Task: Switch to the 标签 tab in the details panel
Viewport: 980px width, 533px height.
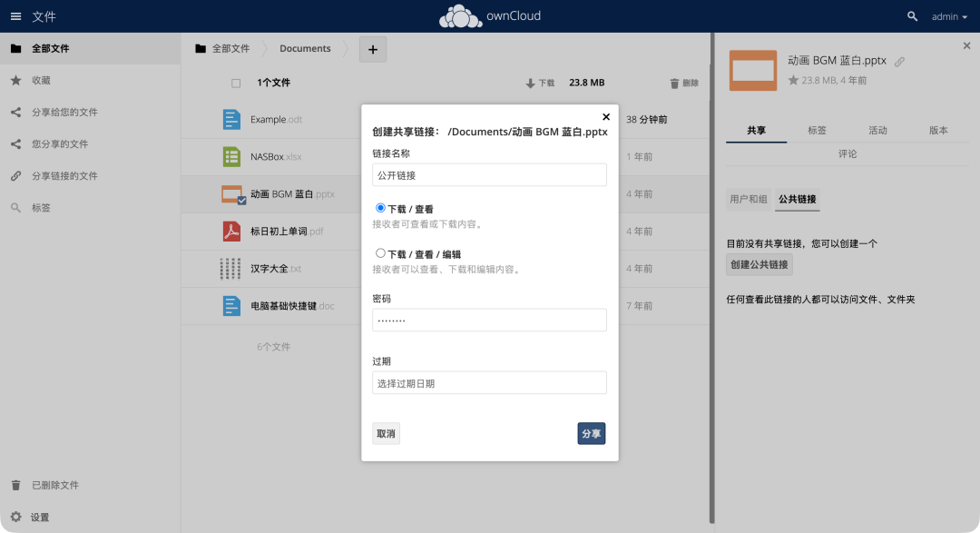Action: (x=817, y=131)
